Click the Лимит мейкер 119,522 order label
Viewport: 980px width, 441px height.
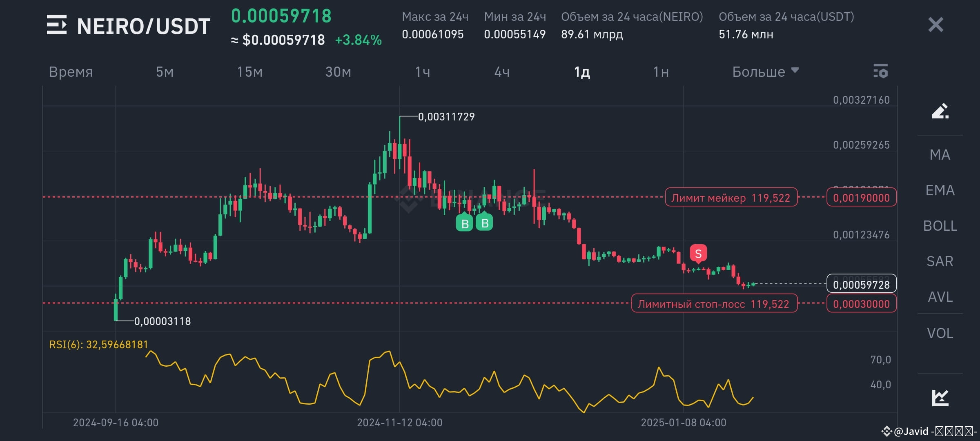point(731,198)
